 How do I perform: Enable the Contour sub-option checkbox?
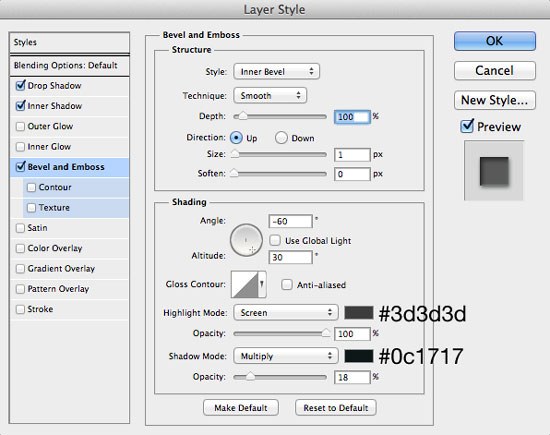31,187
